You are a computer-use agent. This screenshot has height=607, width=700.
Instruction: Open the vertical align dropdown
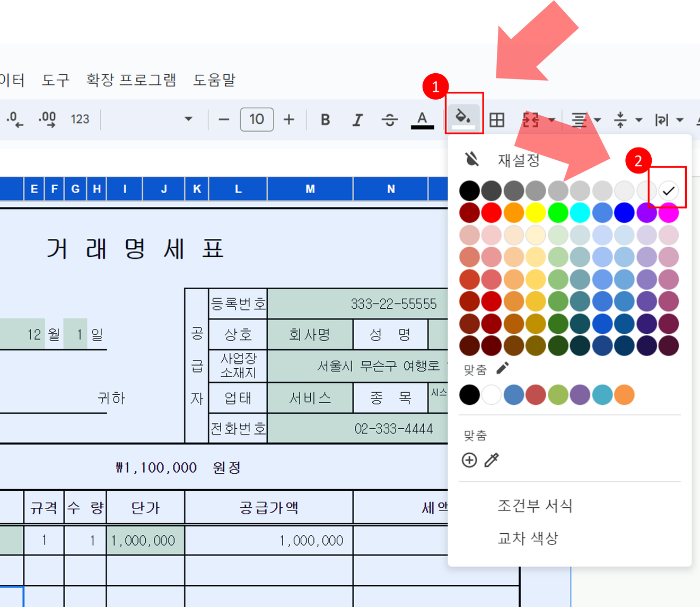coord(627,120)
